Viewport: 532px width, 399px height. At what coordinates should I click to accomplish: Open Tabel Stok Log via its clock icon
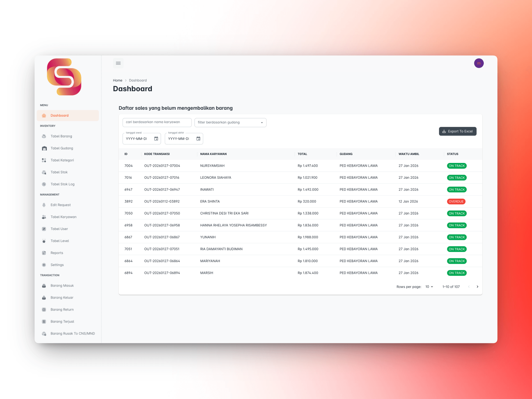[44, 184]
